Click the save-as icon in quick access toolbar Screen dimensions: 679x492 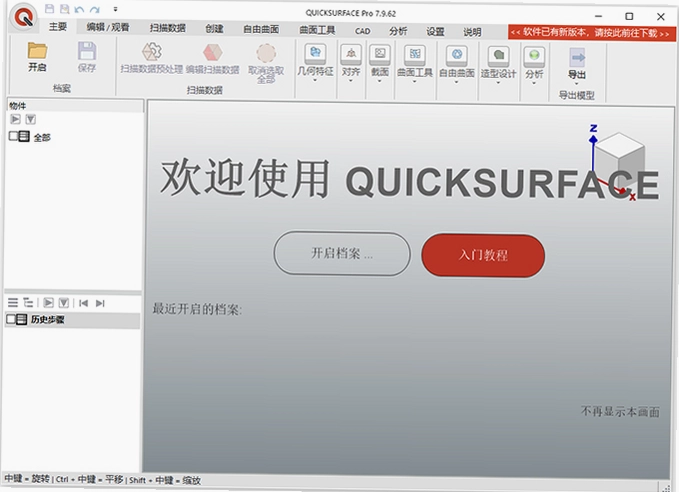click(x=64, y=9)
